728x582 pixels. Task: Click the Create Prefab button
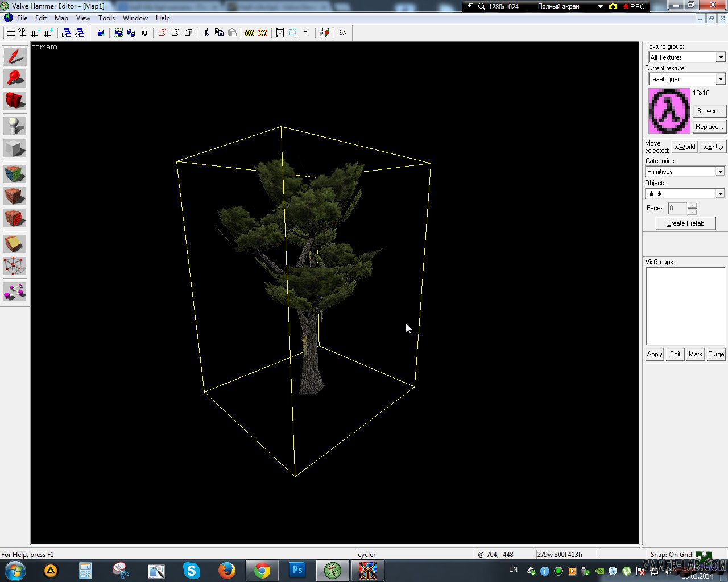685,223
